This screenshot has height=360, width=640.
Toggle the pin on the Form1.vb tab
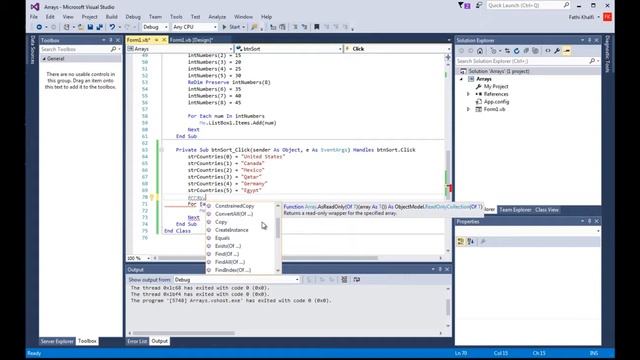[157, 40]
